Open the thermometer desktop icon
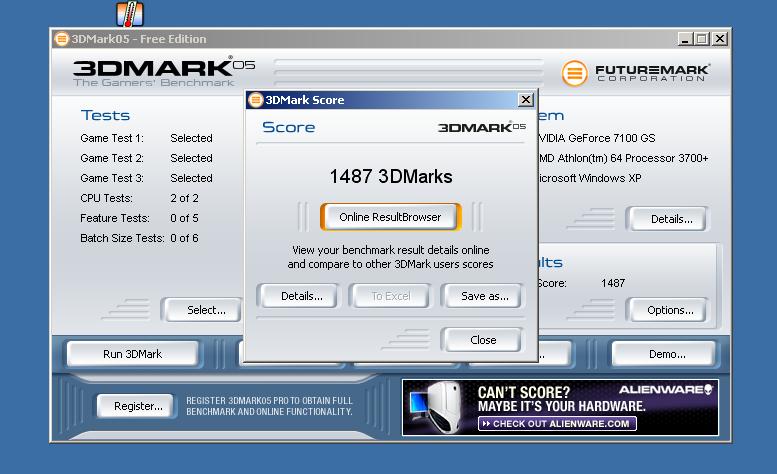The height and width of the screenshot is (474, 777). click(x=130, y=14)
